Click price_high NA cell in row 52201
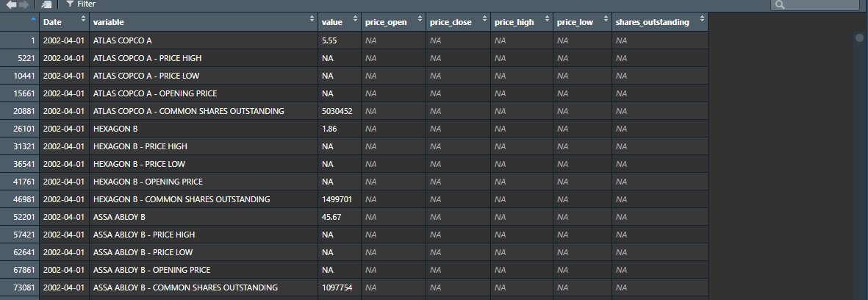The height and width of the screenshot is (300, 868). coord(522,217)
